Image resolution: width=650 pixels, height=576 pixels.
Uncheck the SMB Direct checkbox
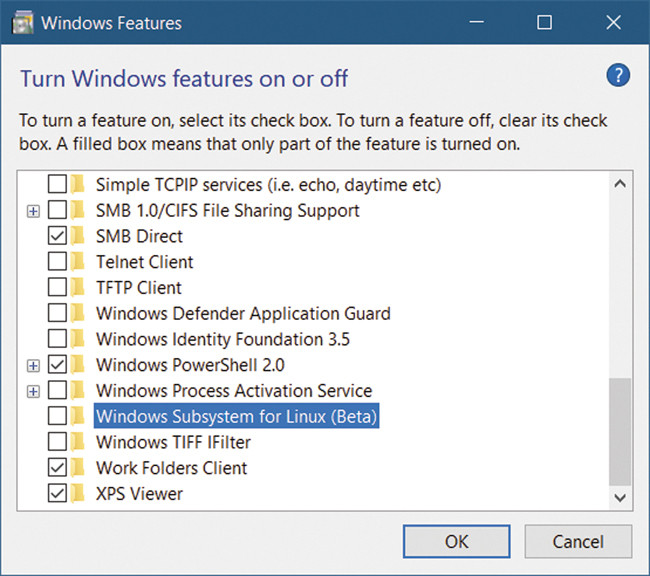click(x=58, y=237)
